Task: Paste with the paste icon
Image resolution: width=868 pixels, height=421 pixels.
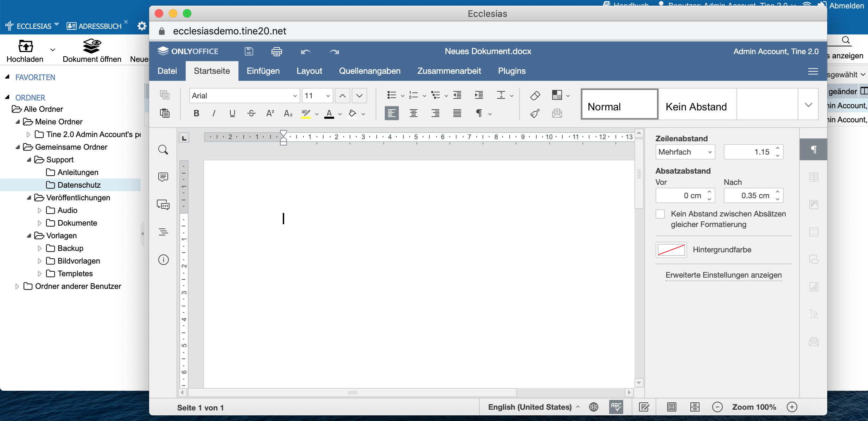Action: 165,113
